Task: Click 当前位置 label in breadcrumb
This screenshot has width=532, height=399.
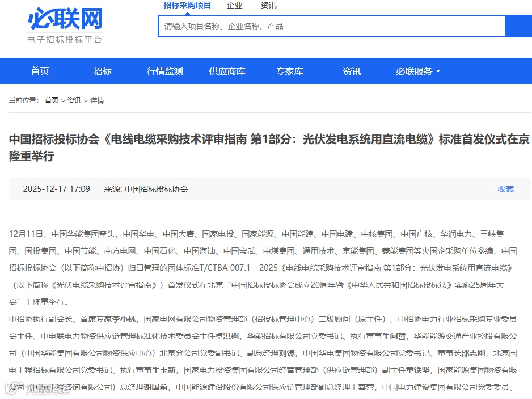Action: (x=23, y=100)
